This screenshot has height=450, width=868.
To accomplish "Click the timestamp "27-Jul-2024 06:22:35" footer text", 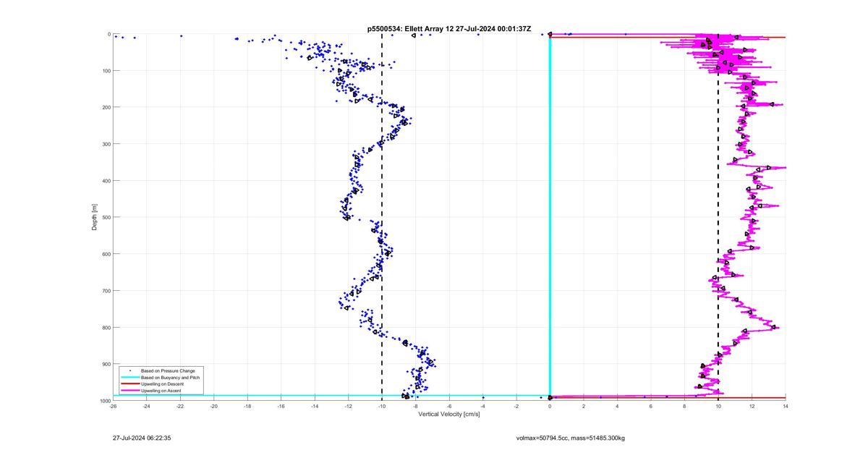I will coord(142,438).
